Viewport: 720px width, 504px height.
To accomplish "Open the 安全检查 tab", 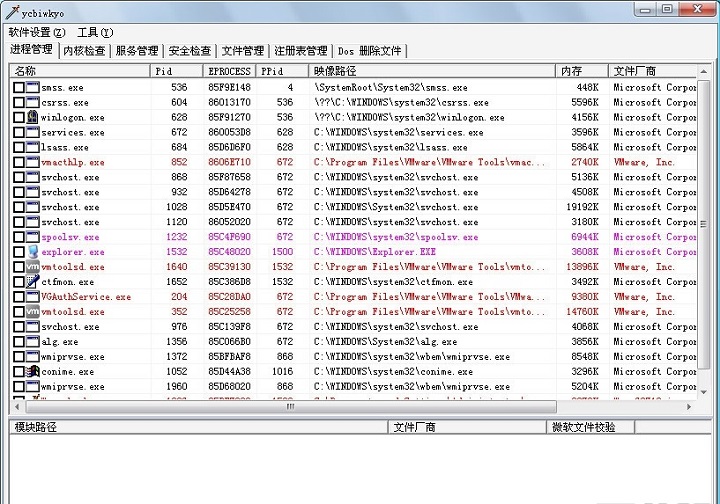I will click(x=190, y=50).
